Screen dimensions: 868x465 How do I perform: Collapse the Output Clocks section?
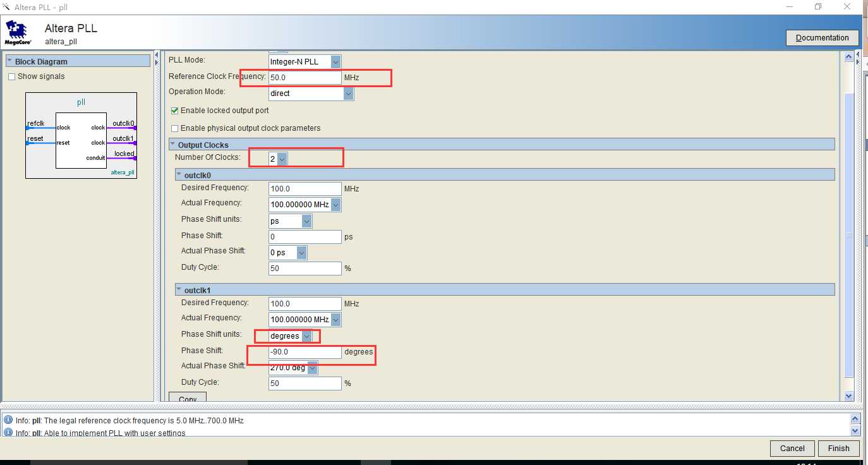tap(172, 145)
